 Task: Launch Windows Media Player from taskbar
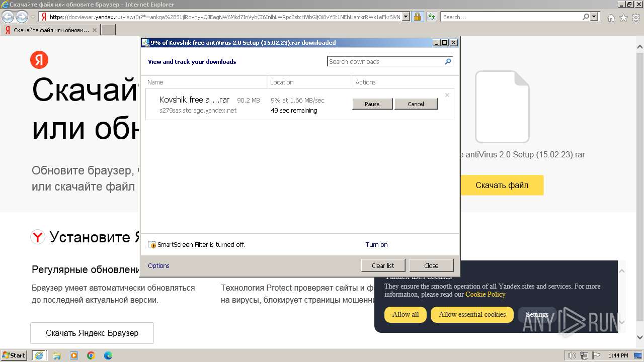click(x=74, y=355)
